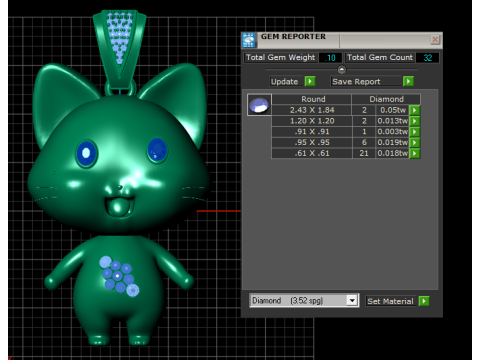Select the 1.20 X 1.20 size cell

(312, 121)
